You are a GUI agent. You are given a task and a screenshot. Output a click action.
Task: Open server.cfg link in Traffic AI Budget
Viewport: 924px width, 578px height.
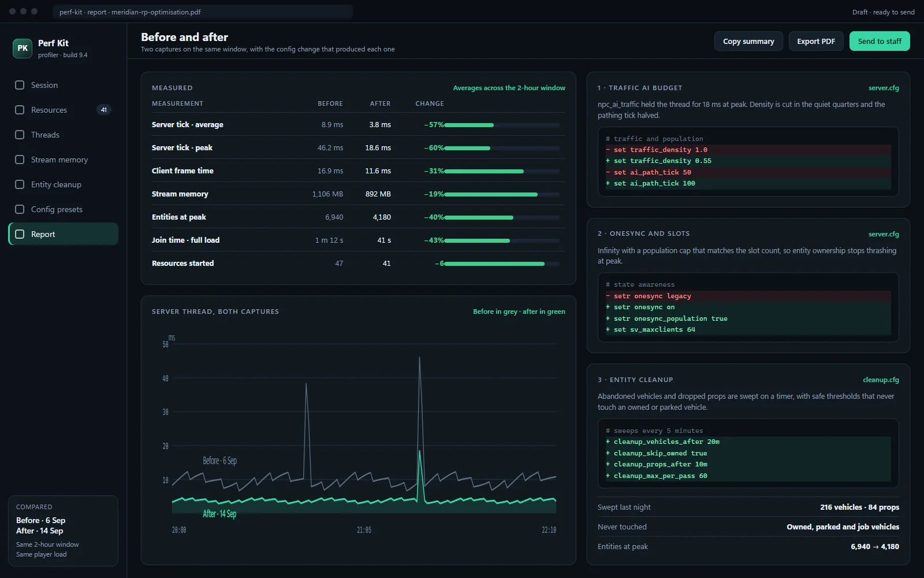[884, 88]
